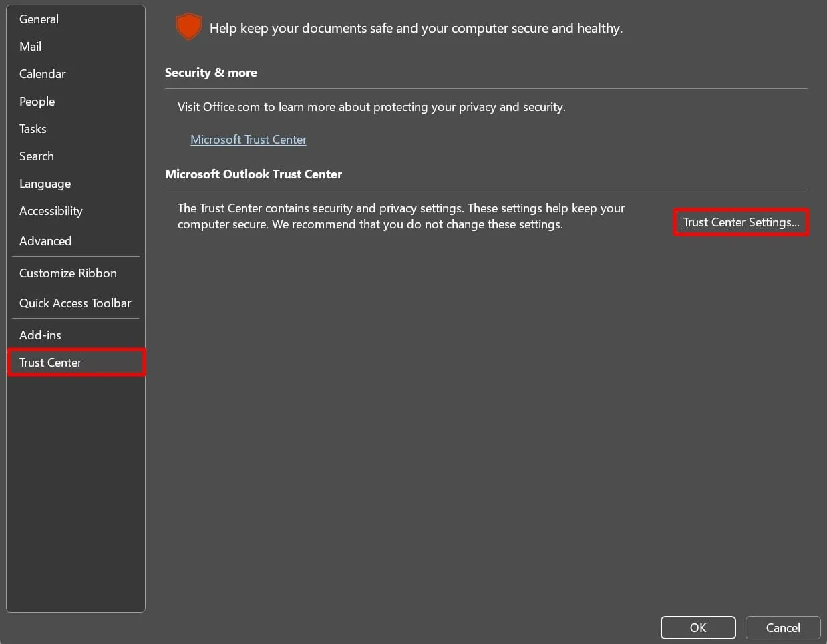827x644 pixels.
Task: Click the red security shield icon
Action: point(188,27)
